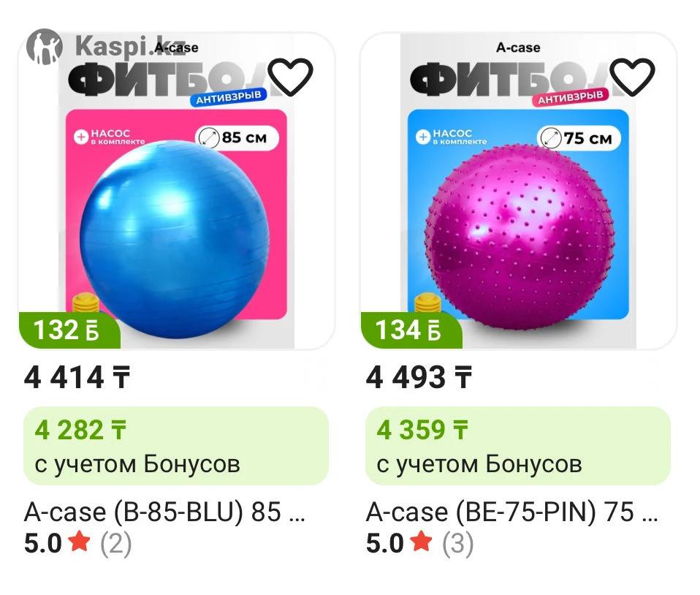Click the pink АНТИВЗРЫВ label
The height and width of the screenshot is (595, 700).
click(x=570, y=97)
